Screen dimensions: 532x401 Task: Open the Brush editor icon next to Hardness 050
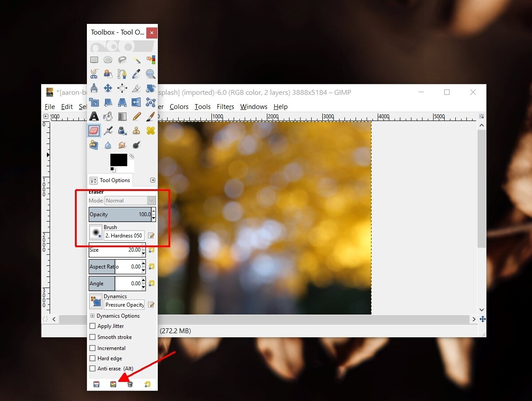point(151,235)
